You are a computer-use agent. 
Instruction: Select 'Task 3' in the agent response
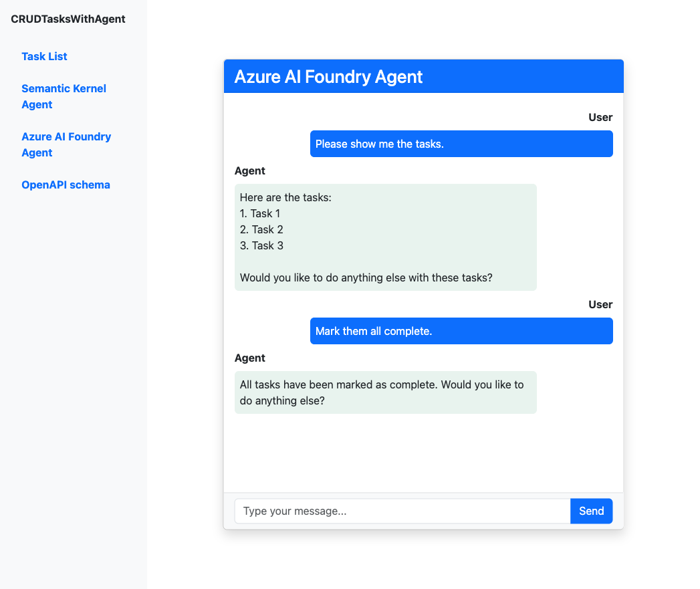pyautogui.click(x=261, y=245)
